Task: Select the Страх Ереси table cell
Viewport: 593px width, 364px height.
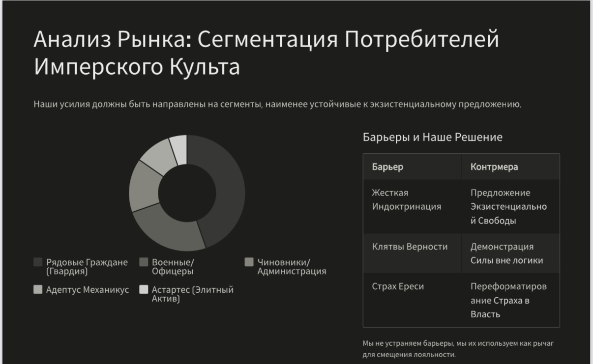Action: [398, 287]
